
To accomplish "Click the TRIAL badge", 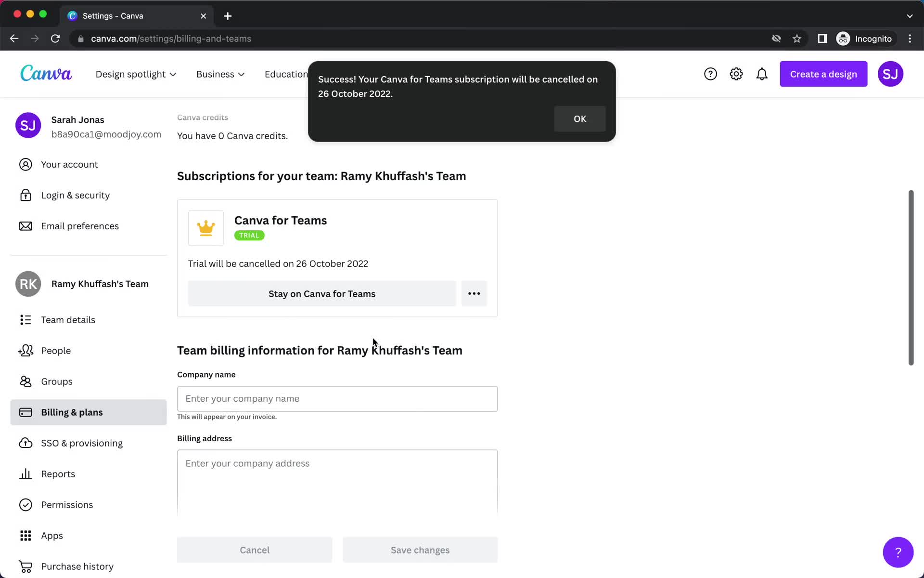I will pyautogui.click(x=249, y=236).
